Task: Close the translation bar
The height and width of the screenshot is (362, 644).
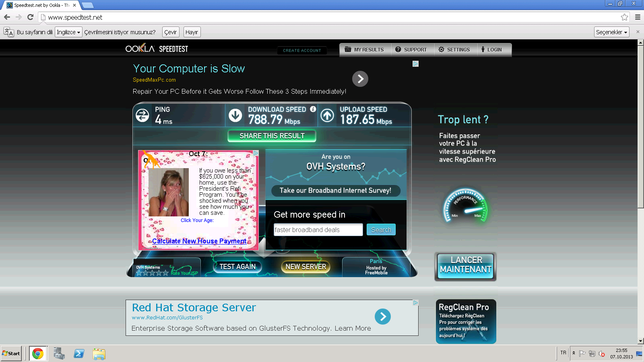Action: [x=638, y=32]
